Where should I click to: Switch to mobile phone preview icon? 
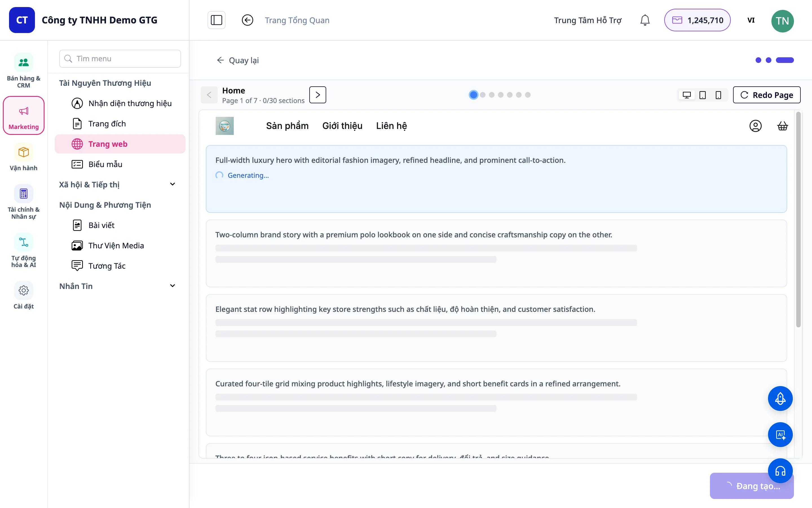(x=718, y=95)
